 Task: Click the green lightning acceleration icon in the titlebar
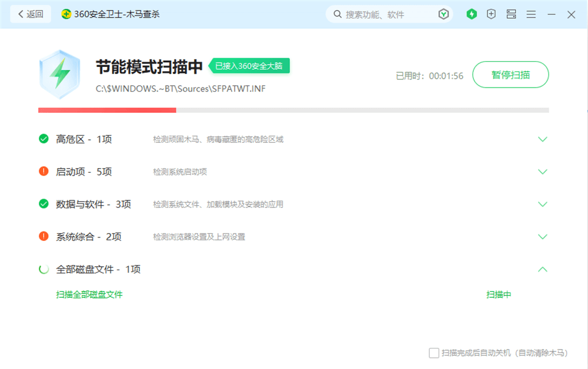472,14
